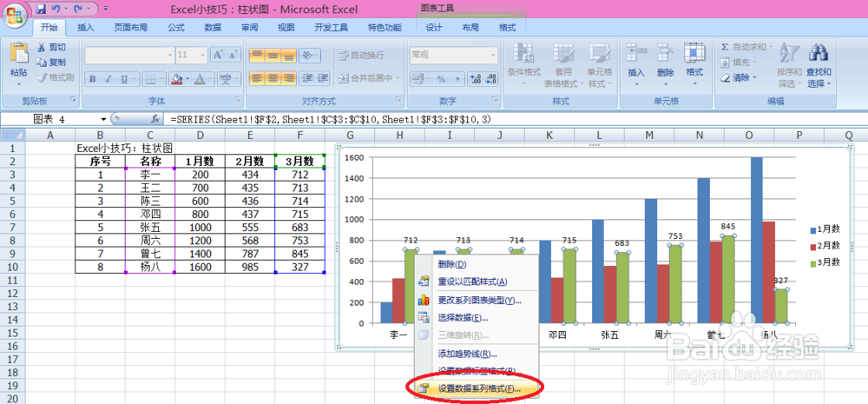Expand the 删除 cells dropdown
Viewport: 868px width, 404px height.
(x=666, y=84)
